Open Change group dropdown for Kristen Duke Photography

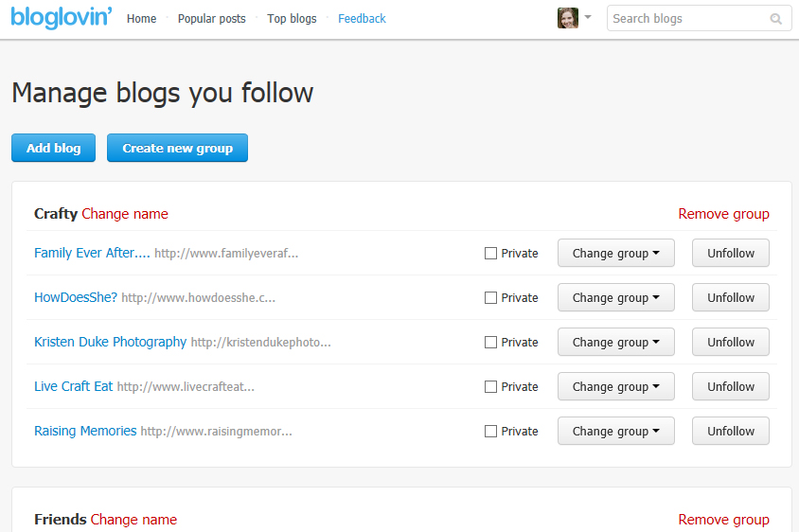coord(615,343)
